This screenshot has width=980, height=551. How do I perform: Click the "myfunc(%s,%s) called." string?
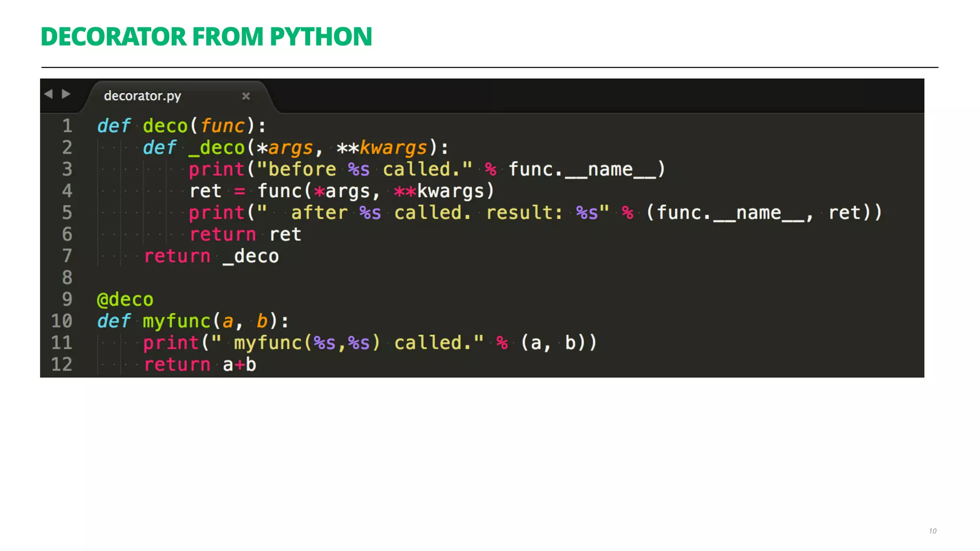click(347, 343)
